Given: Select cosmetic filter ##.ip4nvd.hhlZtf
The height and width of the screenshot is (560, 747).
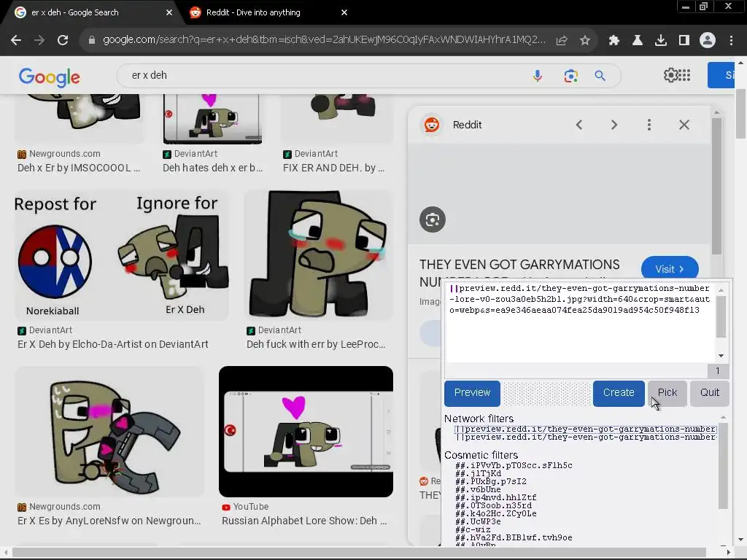Looking at the screenshot, I should [495, 497].
